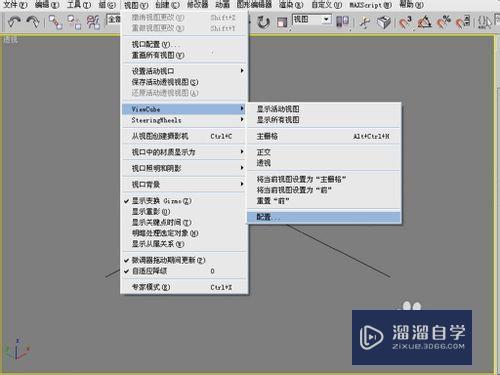Select the Select and Rotate tool
This screenshot has width=500, height=375.
[x=263, y=22]
